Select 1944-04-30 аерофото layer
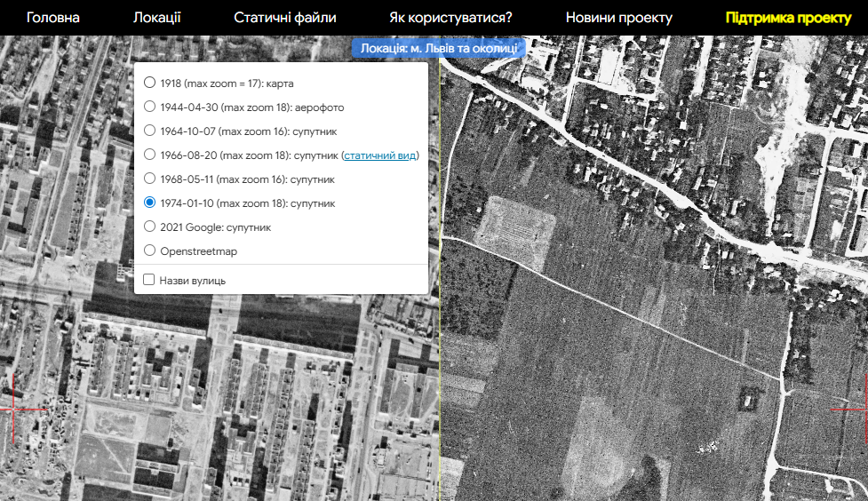 (149, 107)
